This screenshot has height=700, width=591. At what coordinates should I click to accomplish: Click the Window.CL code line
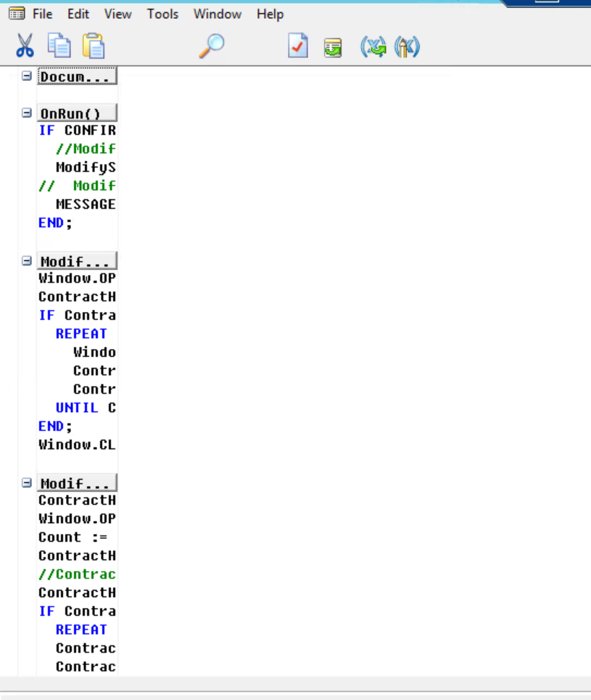pos(77,445)
